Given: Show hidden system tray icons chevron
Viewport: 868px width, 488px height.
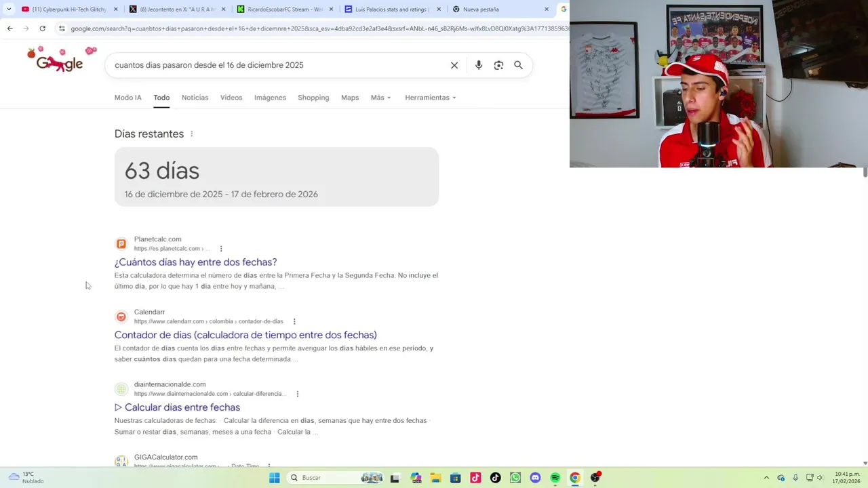Looking at the screenshot, I should [766, 478].
